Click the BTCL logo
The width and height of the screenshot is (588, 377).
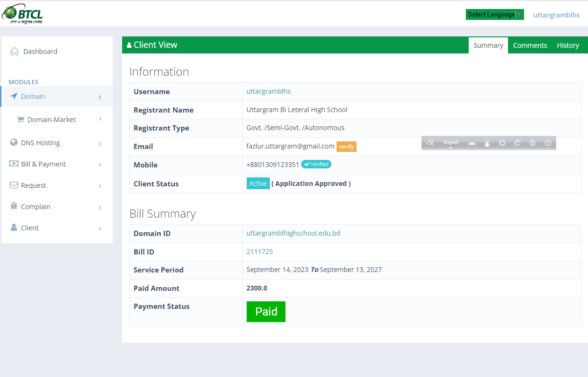(22, 13)
